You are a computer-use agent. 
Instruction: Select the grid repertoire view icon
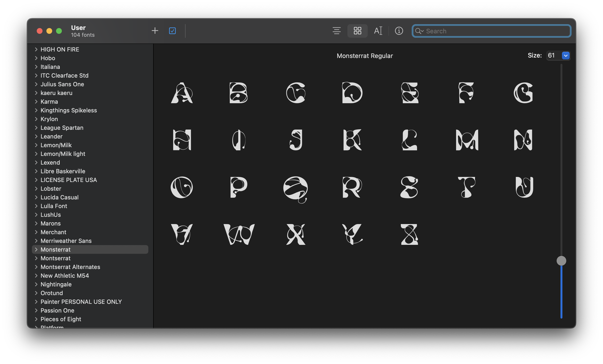coord(357,31)
